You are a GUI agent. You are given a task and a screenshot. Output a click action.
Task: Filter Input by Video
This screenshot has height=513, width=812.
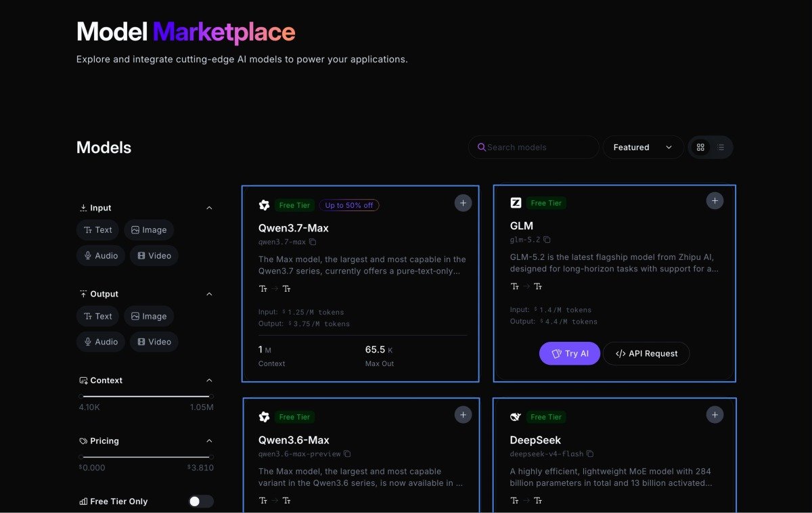point(154,256)
